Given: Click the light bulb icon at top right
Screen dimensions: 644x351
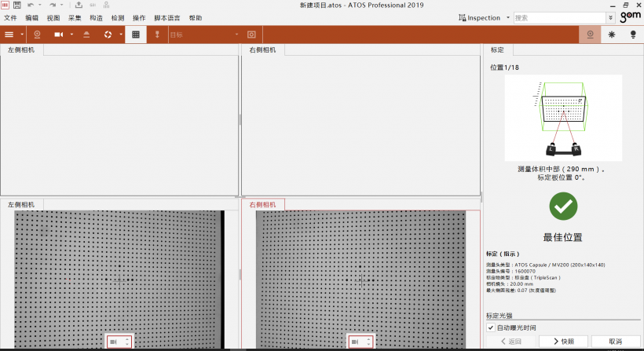Looking at the screenshot, I should tap(633, 35).
